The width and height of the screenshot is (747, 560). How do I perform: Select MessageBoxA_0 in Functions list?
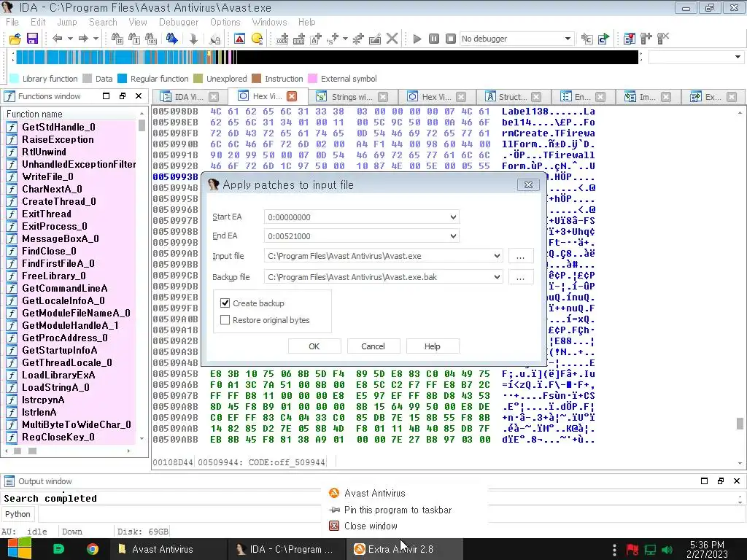click(x=60, y=238)
